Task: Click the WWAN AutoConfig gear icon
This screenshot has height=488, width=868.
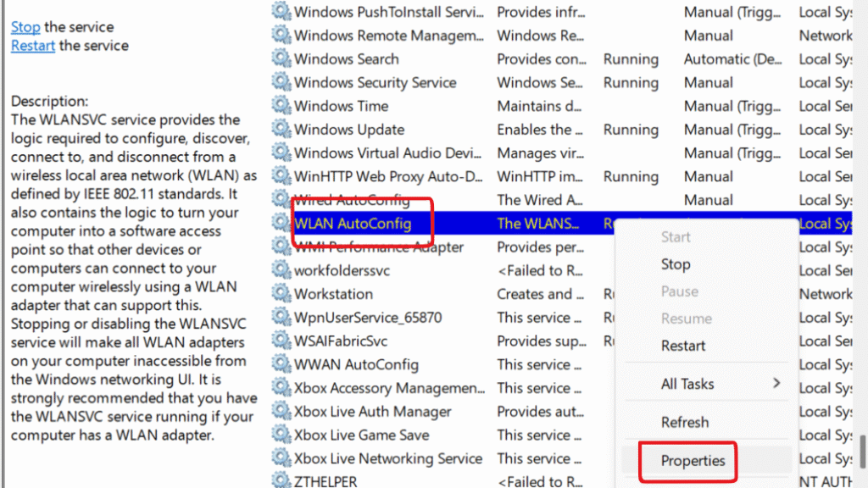Action: click(x=281, y=364)
